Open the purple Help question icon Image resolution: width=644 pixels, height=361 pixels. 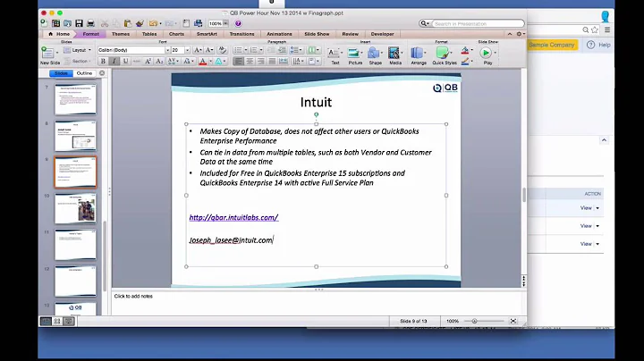coord(238,23)
